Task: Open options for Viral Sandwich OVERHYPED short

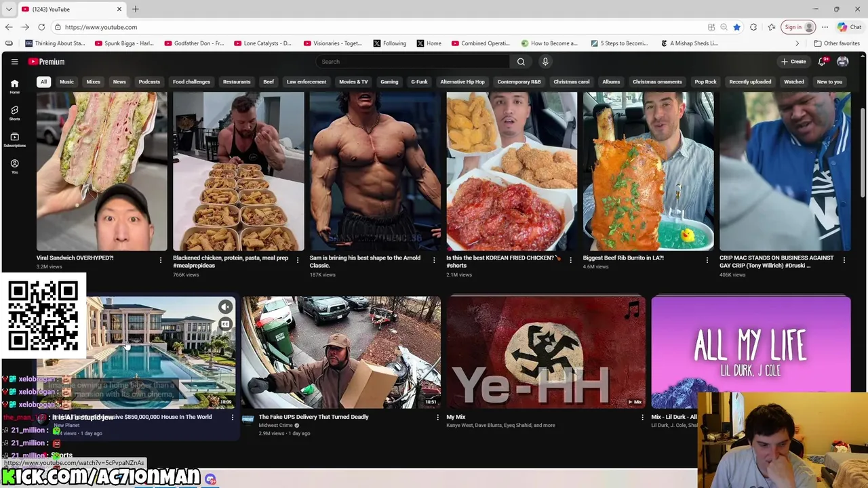Action: [161, 260]
